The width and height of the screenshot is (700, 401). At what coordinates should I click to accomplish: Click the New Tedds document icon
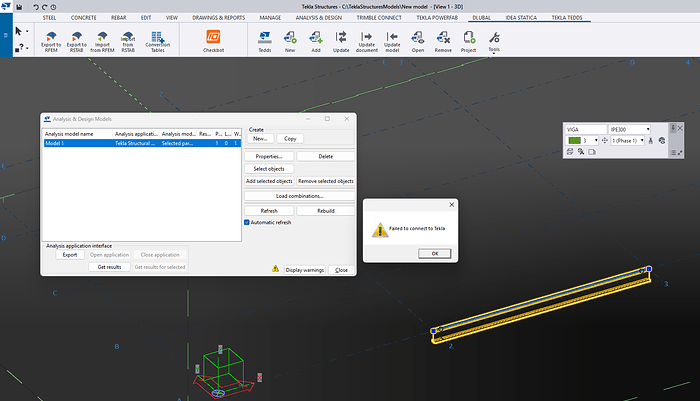(x=290, y=42)
